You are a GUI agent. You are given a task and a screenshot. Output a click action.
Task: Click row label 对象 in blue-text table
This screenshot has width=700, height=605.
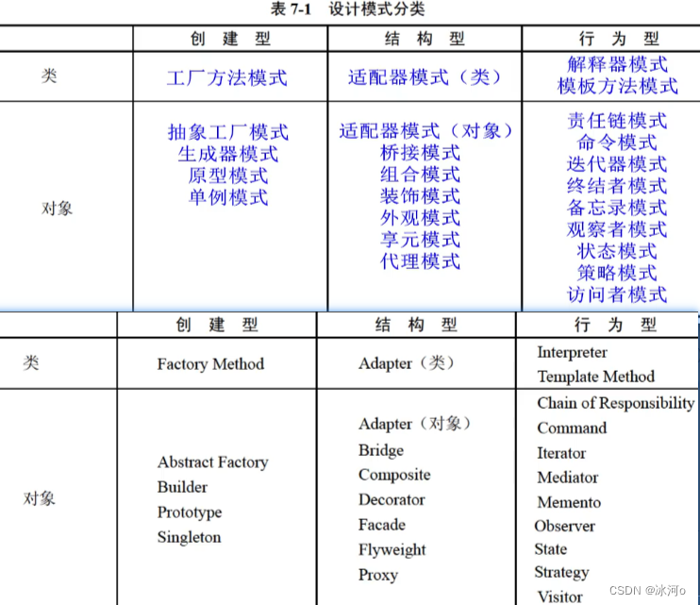click(57, 209)
